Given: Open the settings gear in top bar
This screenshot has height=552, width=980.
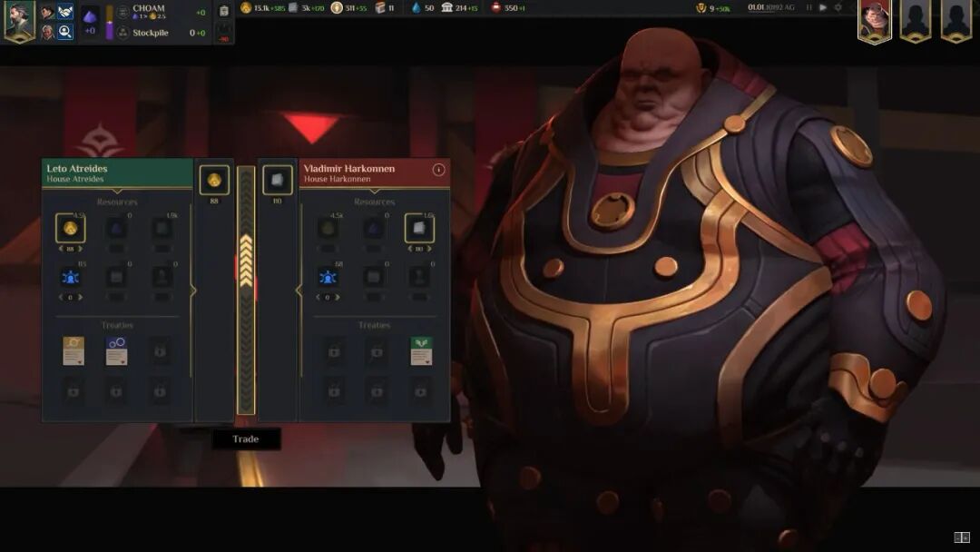Looking at the screenshot, I should point(838,7).
